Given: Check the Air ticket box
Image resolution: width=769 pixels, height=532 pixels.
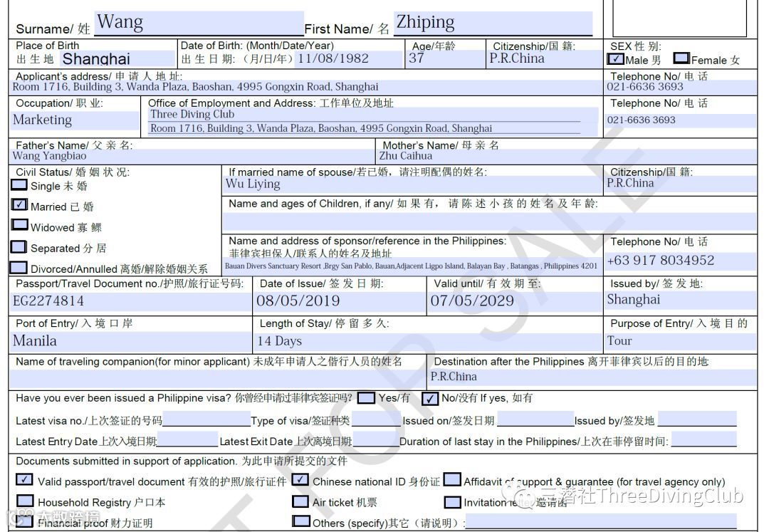Looking at the screenshot, I should [x=300, y=501].
